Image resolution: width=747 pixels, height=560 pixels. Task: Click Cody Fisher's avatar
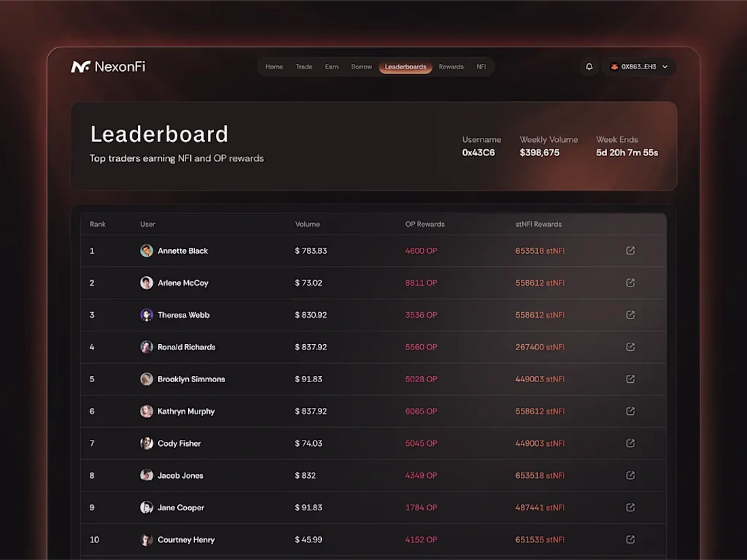click(x=146, y=443)
